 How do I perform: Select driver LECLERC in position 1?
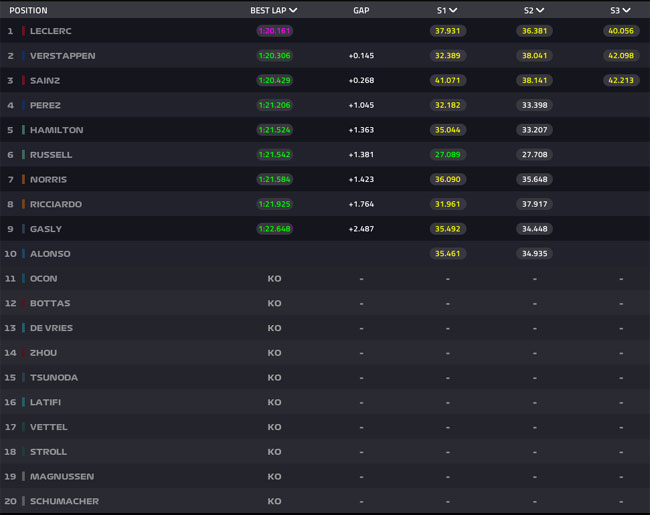click(51, 31)
